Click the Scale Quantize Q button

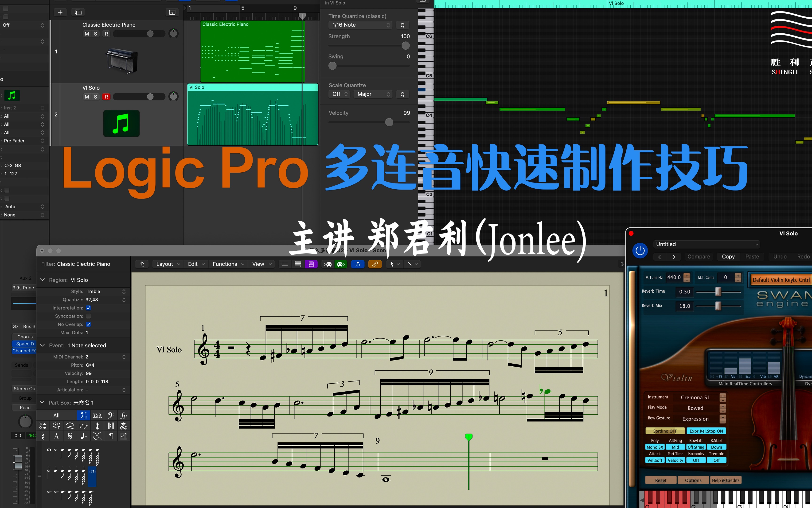click(402, 94)
